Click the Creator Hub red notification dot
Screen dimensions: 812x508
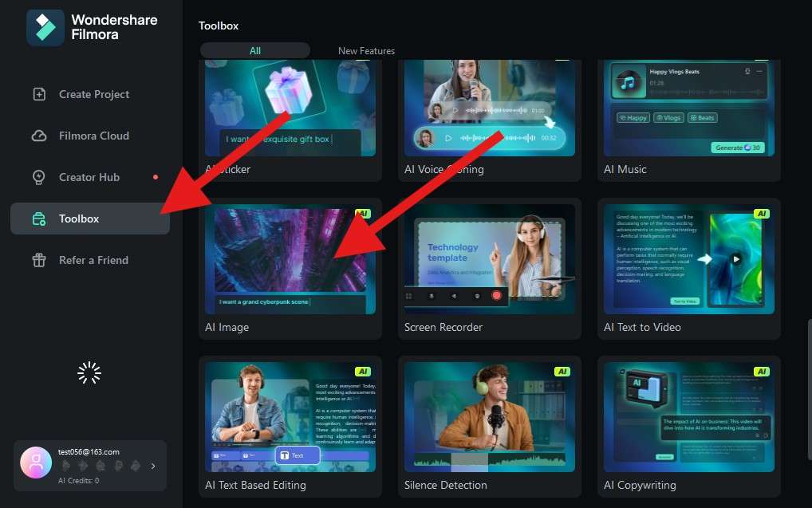(x=156, y=177)
